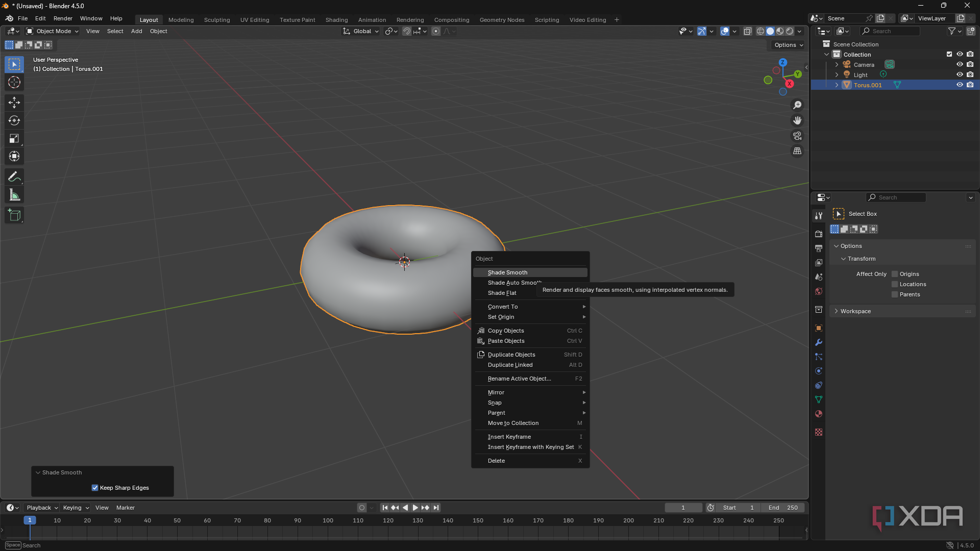The width and height of the screenshot is (980, 551).
Task: Open the Object Data mesh properties tab
Action: (x=819, y=399)
